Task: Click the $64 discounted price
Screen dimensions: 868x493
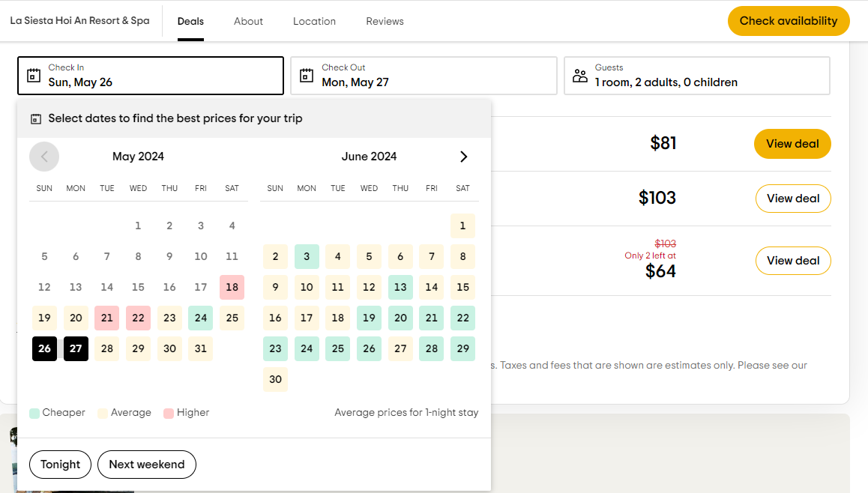Action: (x=660, y=271)
